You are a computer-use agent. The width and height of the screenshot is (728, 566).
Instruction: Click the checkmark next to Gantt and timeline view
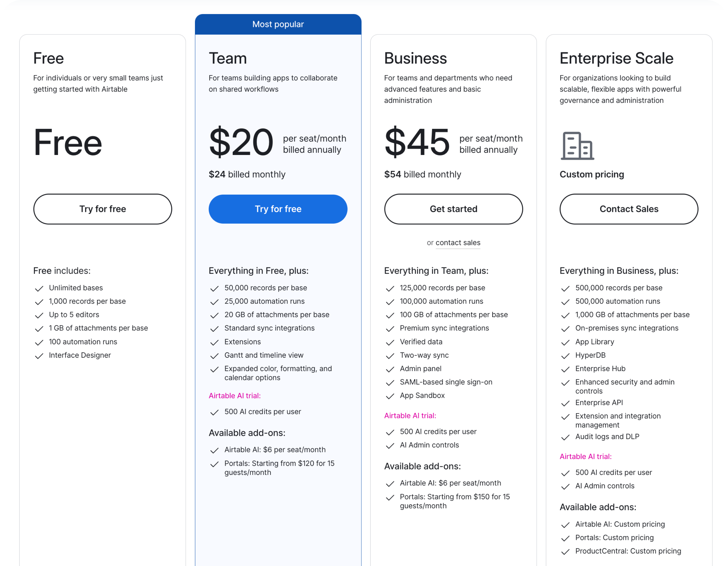(215, 356)
